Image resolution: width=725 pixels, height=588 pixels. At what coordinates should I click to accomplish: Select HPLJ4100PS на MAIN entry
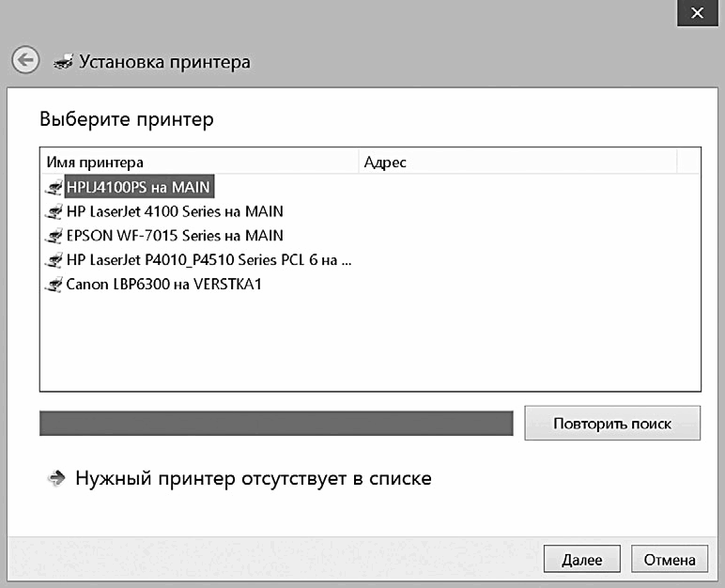coord(139,187)
